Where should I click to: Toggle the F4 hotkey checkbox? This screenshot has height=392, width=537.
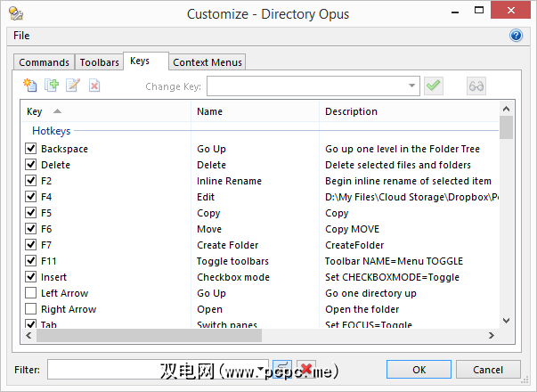(31, 196)
